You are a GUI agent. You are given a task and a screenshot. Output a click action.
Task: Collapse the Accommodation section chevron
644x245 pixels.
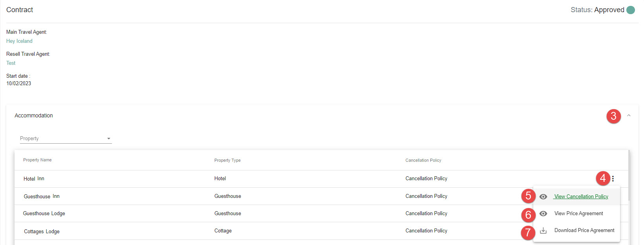pos(629,115)
